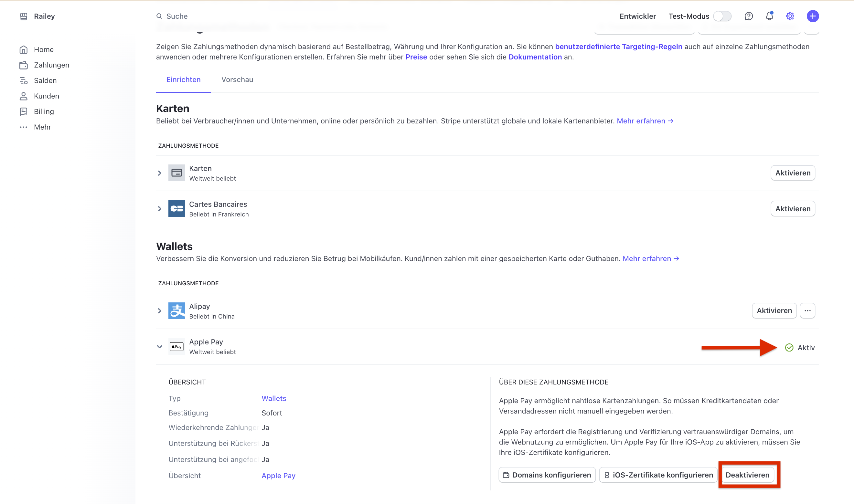
Task: Open Mehr in the sidebar
Action: [x=42, y=127]
